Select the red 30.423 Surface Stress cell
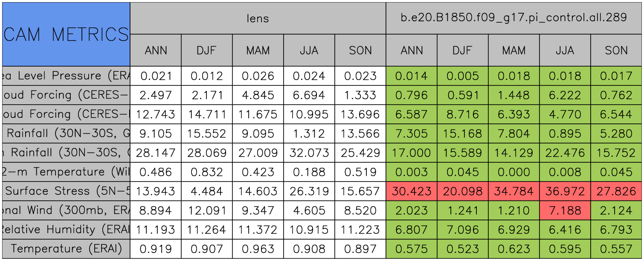The width and height of the screenshot is (644, 261). tap(412, 191)
